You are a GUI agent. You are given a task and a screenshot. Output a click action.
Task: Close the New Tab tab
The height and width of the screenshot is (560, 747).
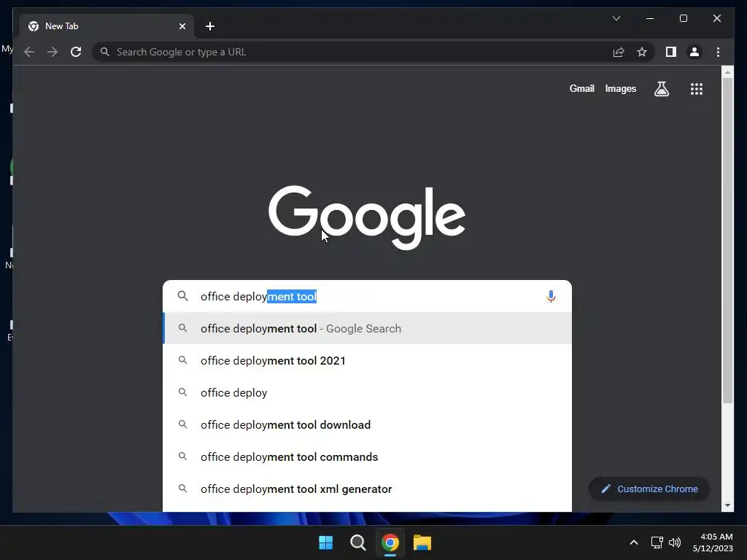pos(182,26)
